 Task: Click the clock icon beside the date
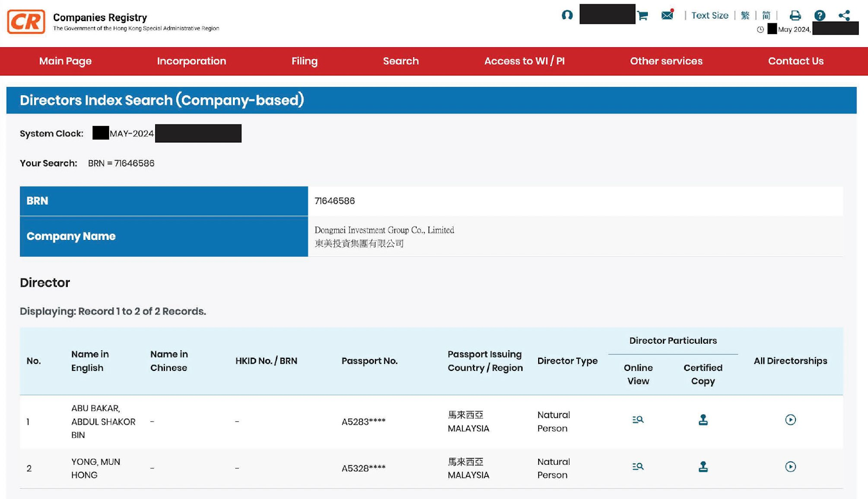761,29
